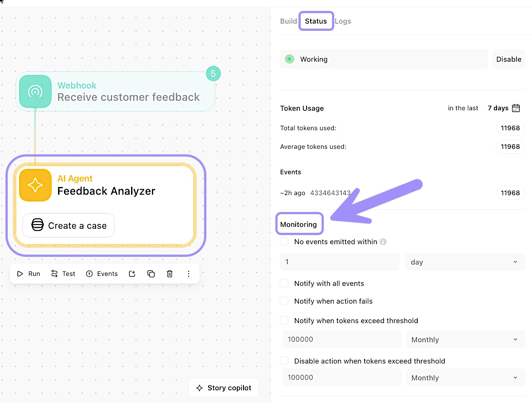Duplicate the action with the copy icon

click(x=151, y=274)
